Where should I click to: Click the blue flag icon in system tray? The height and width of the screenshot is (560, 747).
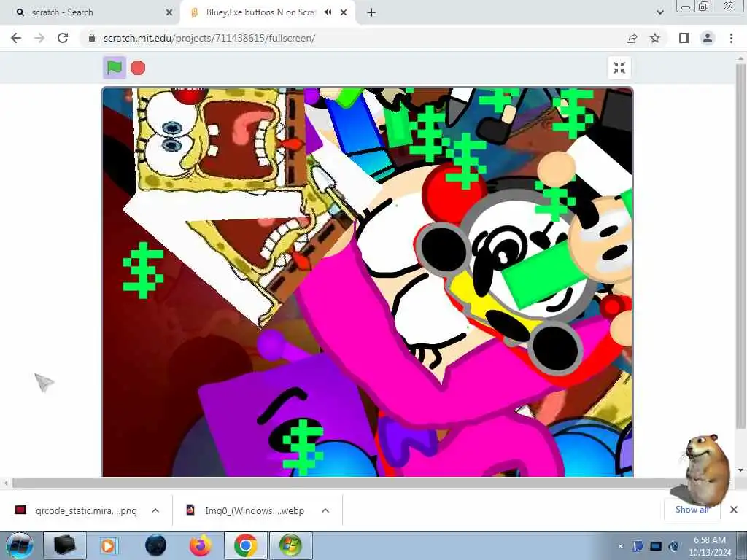click(x=638, y=546)
